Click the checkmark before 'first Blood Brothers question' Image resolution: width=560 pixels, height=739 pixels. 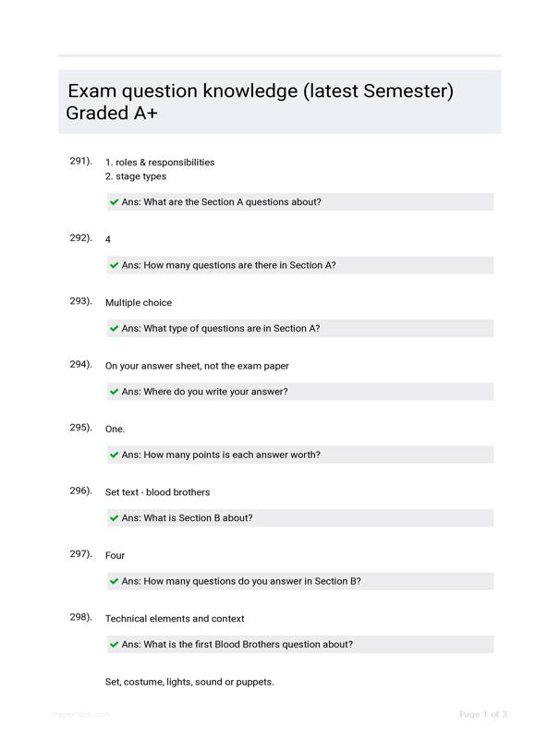click(x=114, y=644)
